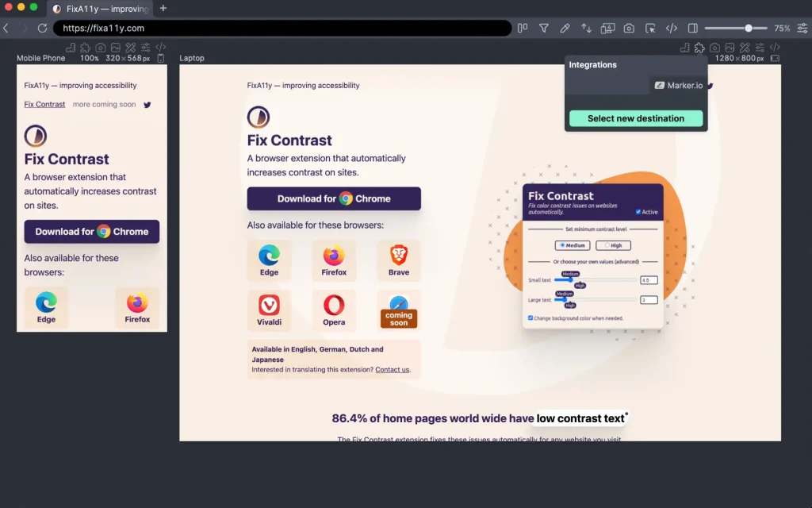Open a new tab with the plus button

(x=163, y=9)
